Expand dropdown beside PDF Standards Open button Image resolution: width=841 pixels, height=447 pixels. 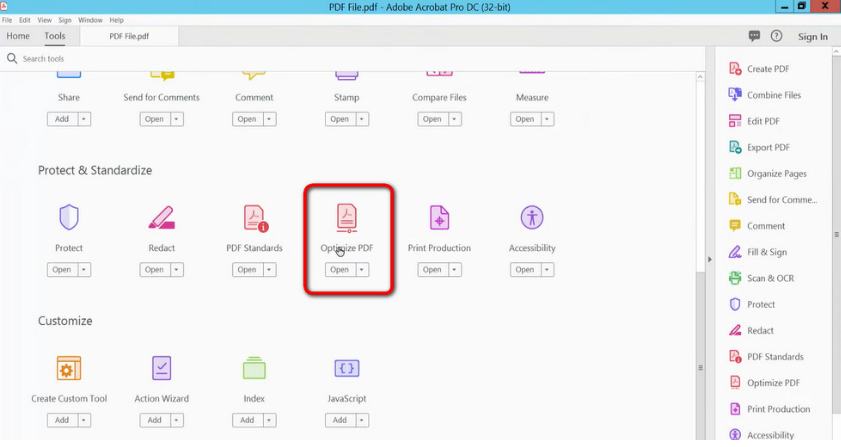(x=269, y=270)
